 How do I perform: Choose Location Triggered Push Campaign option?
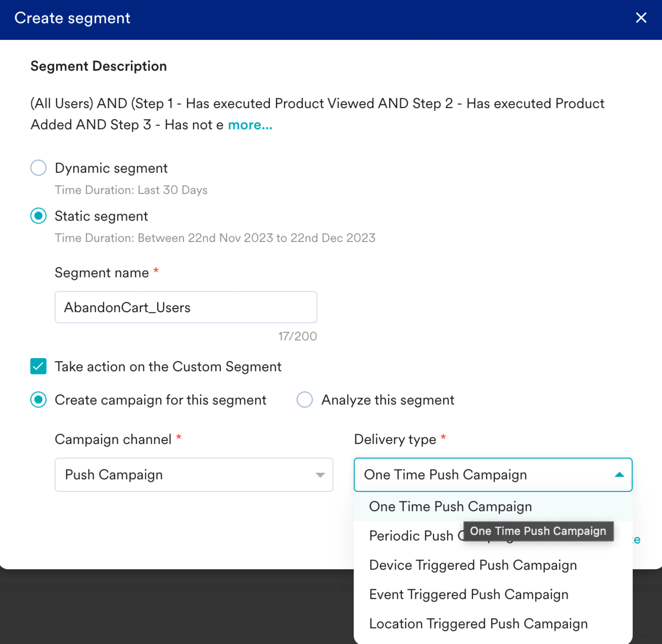478,624
